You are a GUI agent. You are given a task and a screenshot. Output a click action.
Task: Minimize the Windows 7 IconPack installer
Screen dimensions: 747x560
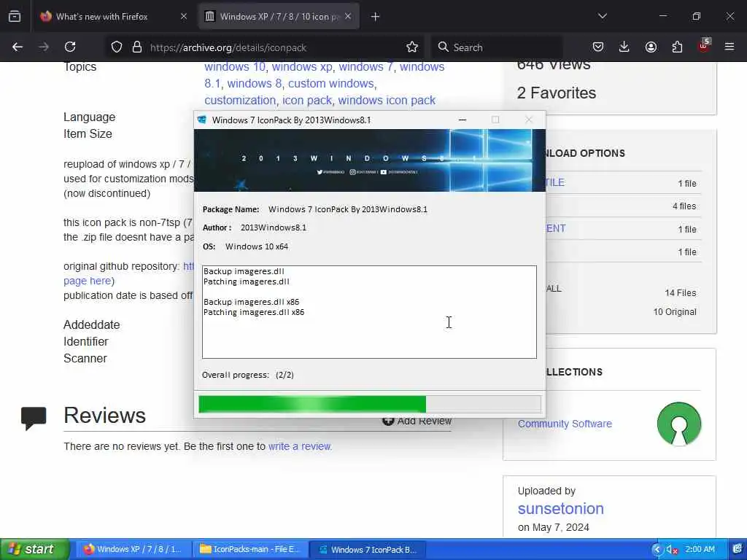462,120
